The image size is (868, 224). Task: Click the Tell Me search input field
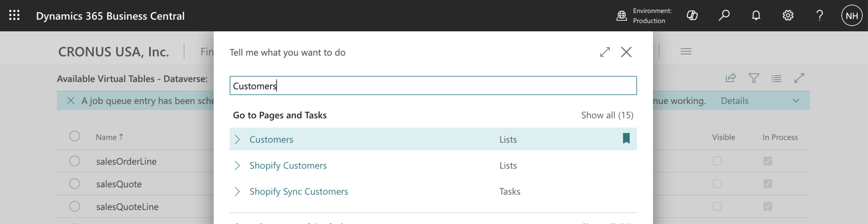(x=433, y=86)
